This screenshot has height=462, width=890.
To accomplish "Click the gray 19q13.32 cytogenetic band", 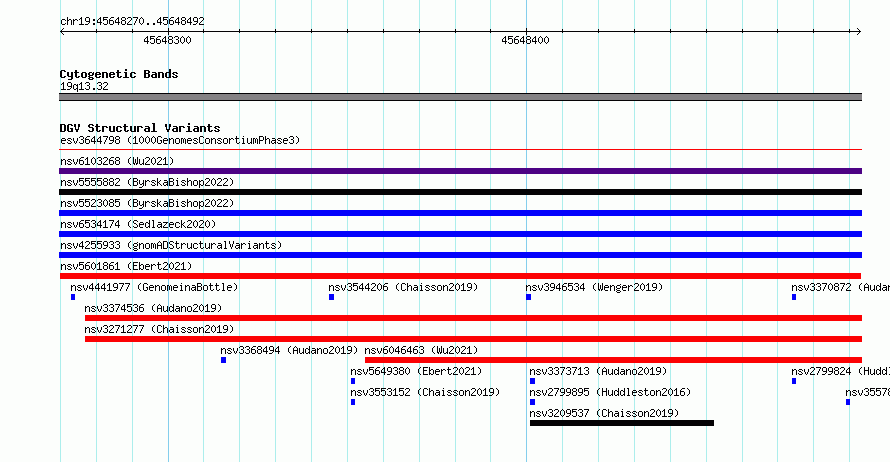I will point(460,97).
